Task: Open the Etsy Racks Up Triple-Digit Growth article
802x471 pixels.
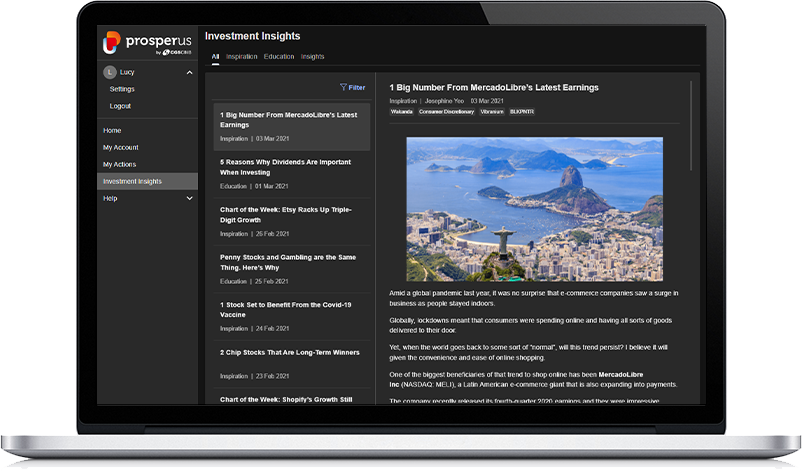Action: [x=292, y=221]
